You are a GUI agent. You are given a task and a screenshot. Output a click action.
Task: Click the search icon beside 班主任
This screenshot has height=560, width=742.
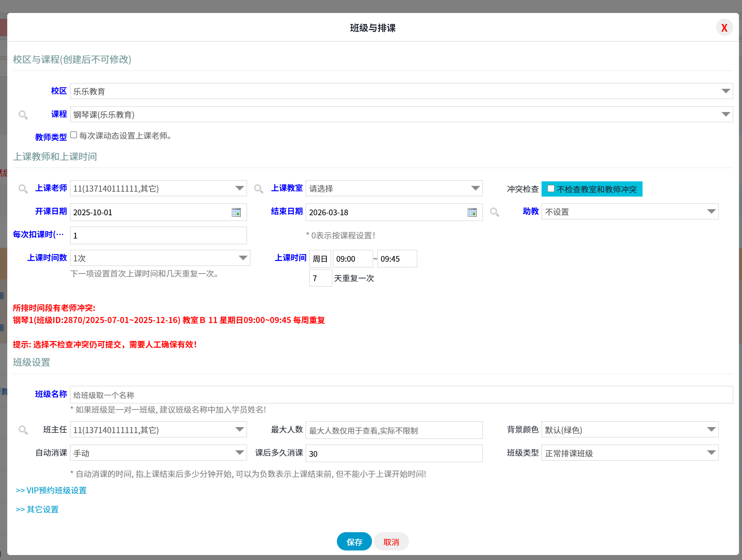click(23, 430)
